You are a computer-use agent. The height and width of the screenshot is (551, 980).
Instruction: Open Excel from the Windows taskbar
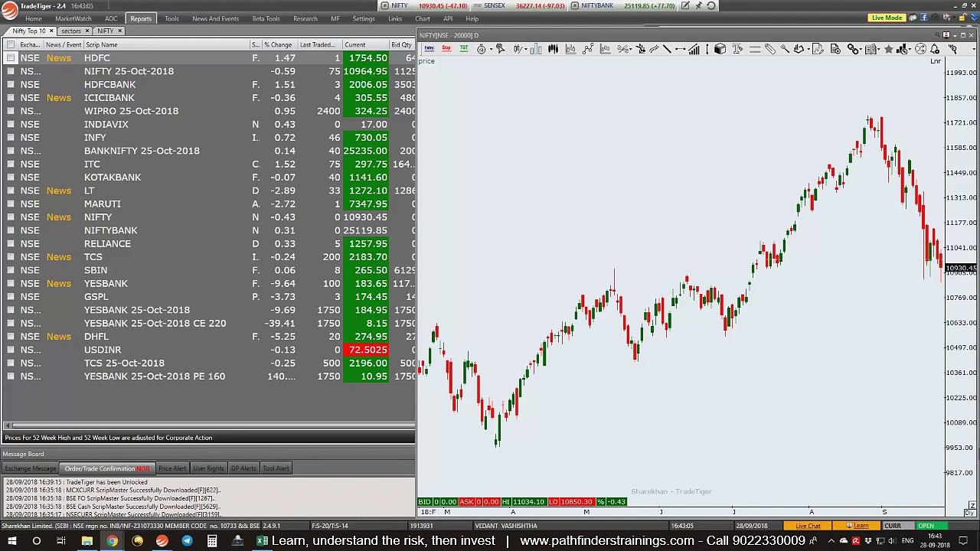point(262,541)
